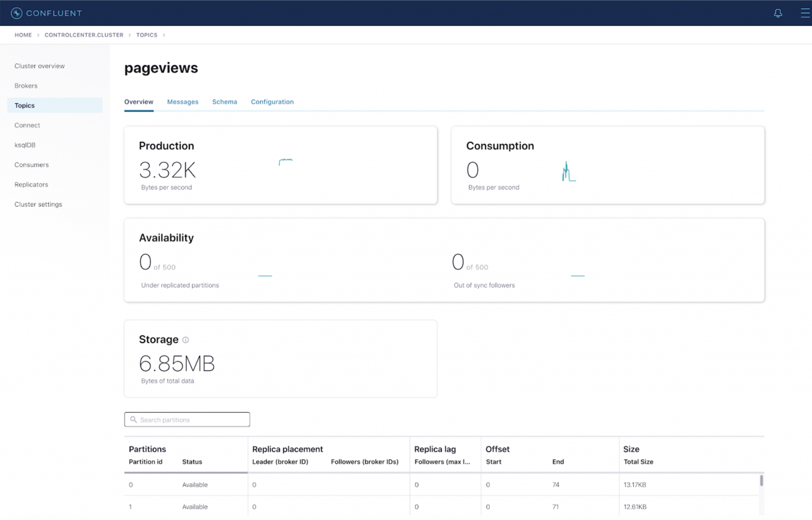Click the Consumption sparkline chart
The image size is (812, 520).
pyautogui.click(x=568, y=172)
